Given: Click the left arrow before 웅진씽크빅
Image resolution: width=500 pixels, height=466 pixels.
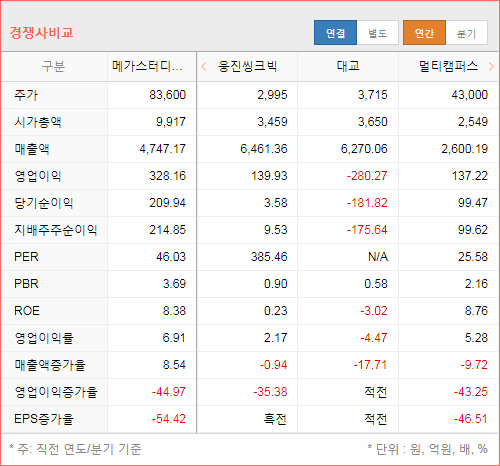Looking at the screenshot, I should click(x=204, y=66).
